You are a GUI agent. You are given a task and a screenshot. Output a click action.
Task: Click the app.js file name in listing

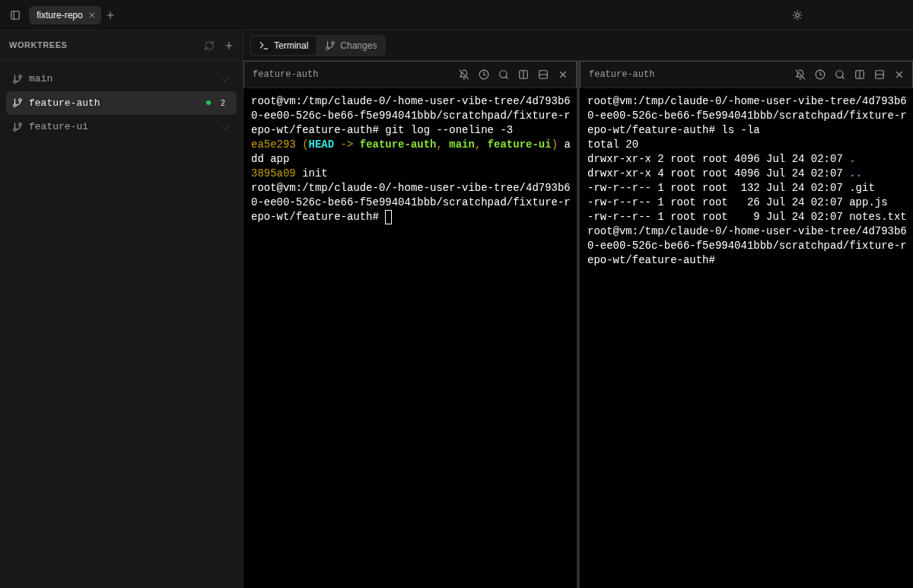(x=868, y=202)
